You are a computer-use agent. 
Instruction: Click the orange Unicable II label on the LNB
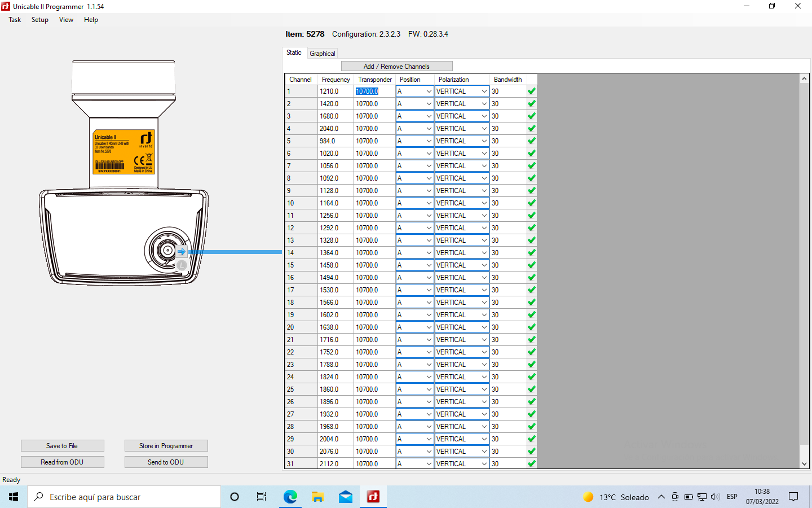123,152
